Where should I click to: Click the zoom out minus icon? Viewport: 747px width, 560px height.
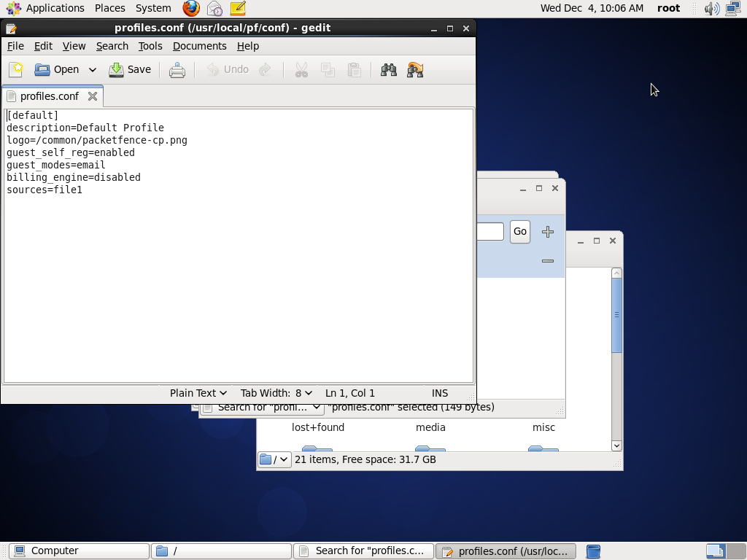click(548, 261)
